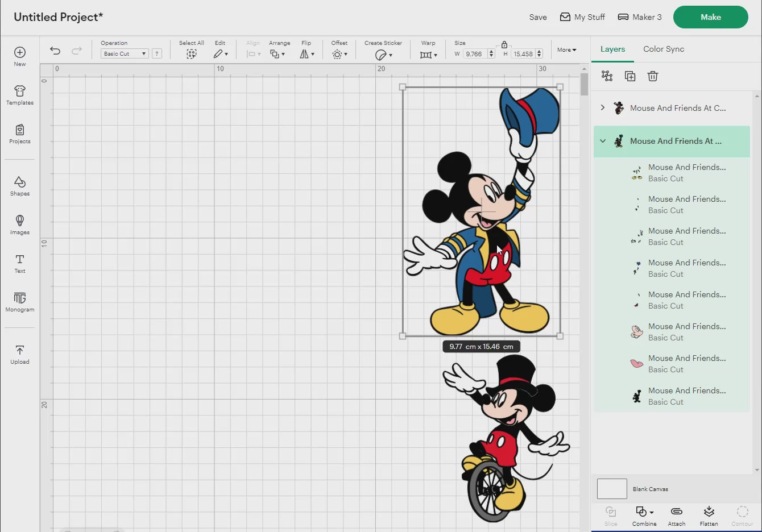
Task: Toggle the size aspect ratio lock
Action: click(504, 44)
